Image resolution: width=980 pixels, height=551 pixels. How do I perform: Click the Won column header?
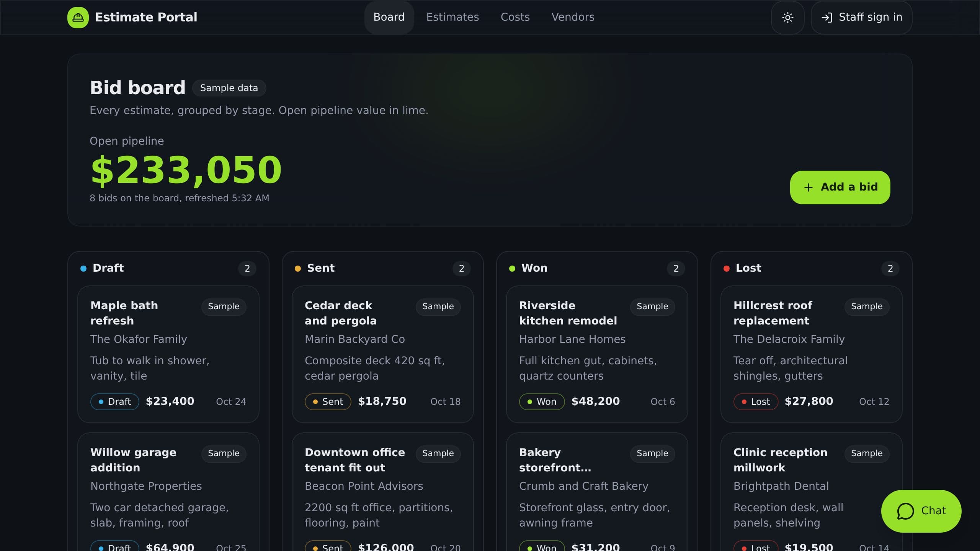coord(534,268)
